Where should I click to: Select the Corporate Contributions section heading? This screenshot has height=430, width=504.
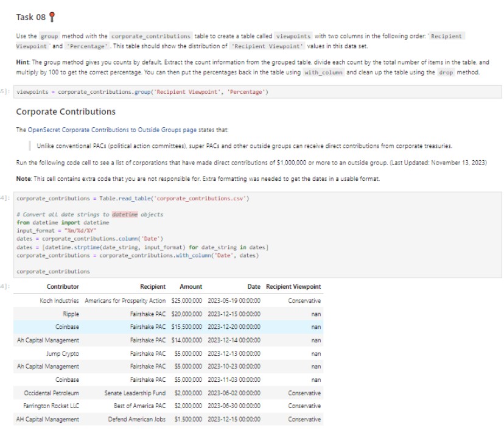click(66, 111)
